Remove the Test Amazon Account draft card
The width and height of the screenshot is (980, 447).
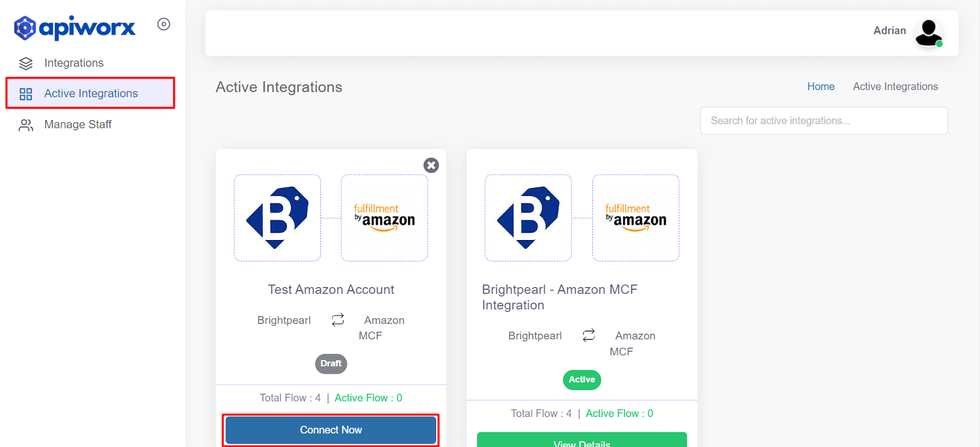click(431, 165)
